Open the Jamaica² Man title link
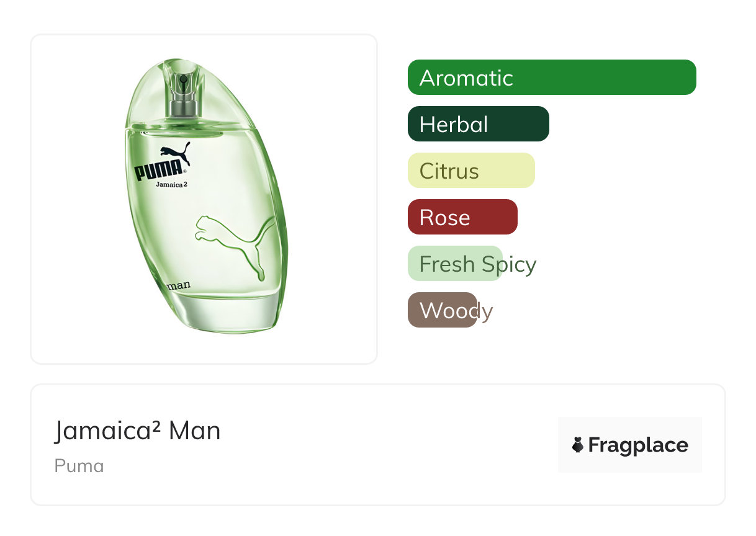756x536 pixels. (x=137, y=431)
